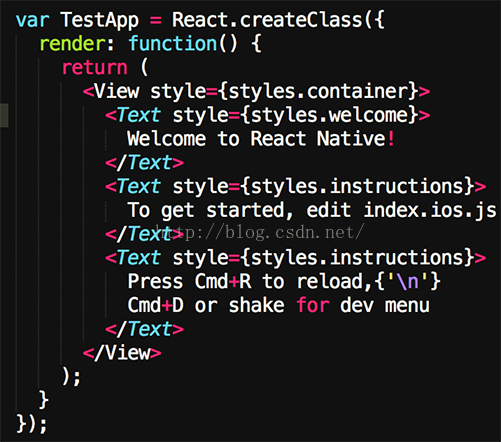Click the closing '</View>' tag
The image size is (501, 442).
pos(122,353)
